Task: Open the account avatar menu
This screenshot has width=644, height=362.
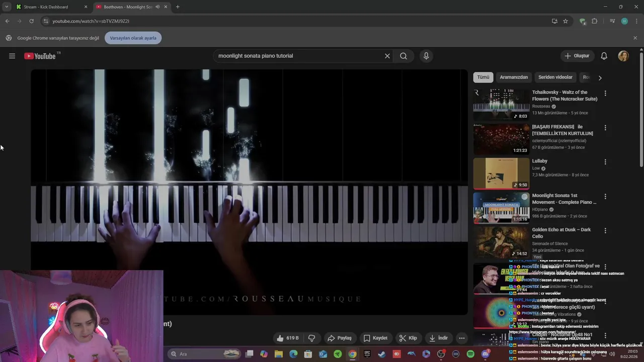Action: [x=623, y=56]
